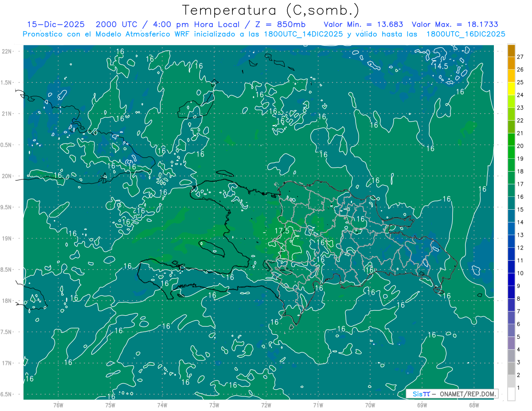Click the legend value "18"
This screenshot has width=532, height=411.
[x=520, y=171]
